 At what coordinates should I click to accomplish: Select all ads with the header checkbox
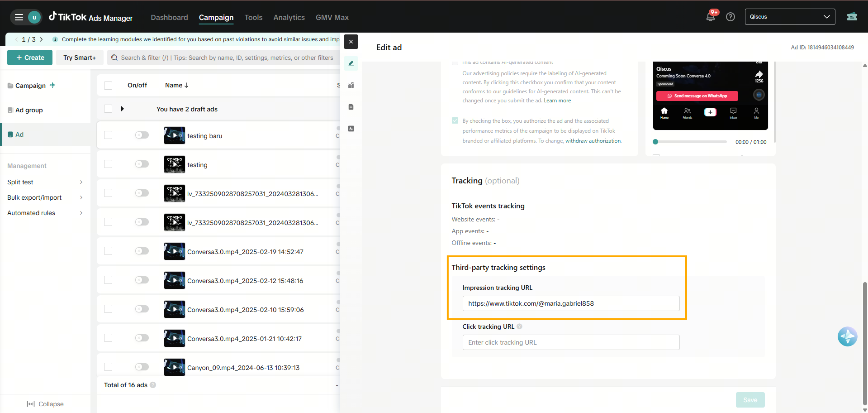click(x=108, y=86)
